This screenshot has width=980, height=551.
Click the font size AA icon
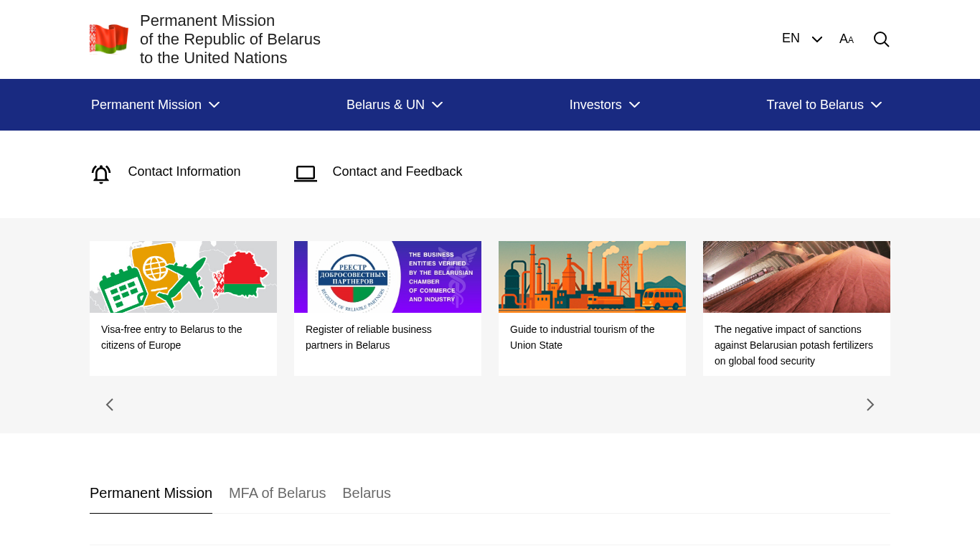click(x=847, y=39)
